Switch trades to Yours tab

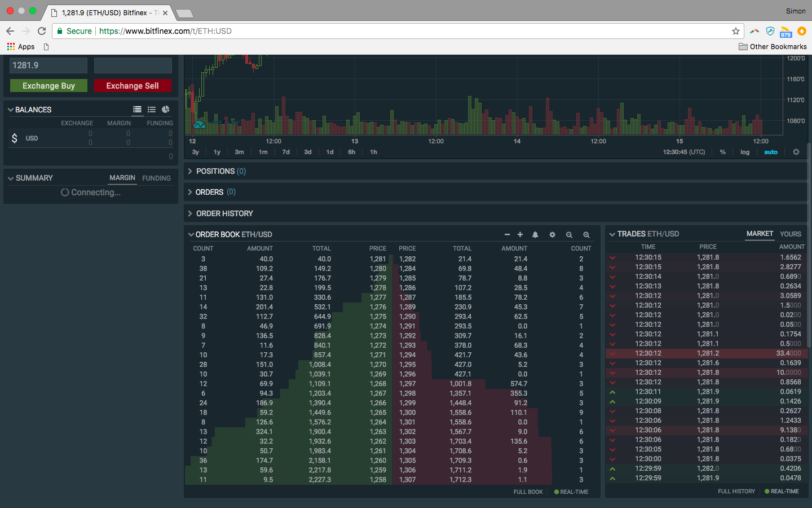tap(791, 234)
